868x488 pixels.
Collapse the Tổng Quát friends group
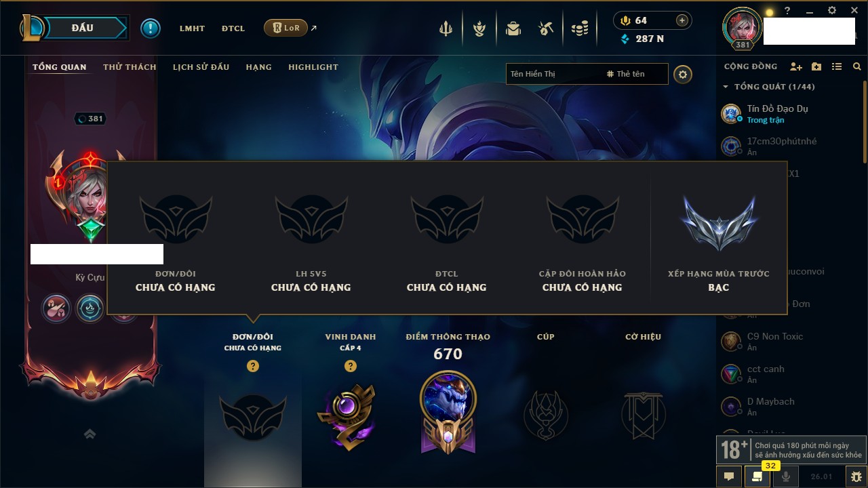pos(726,87)
